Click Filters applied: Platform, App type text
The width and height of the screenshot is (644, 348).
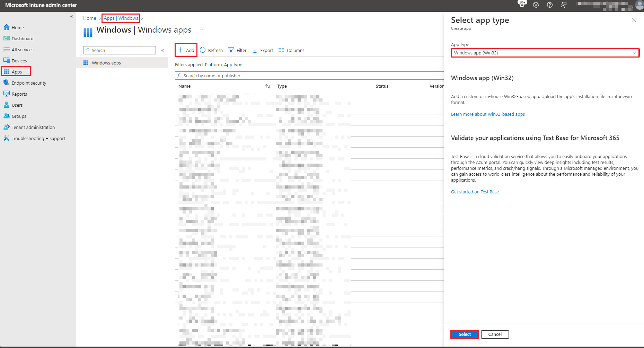click(x=209, y=65)
